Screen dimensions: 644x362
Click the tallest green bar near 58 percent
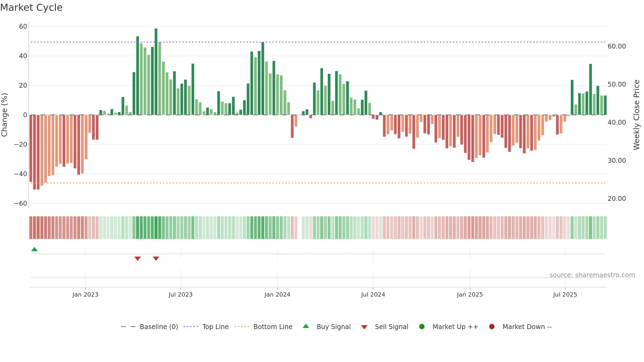tap(156, 72)
